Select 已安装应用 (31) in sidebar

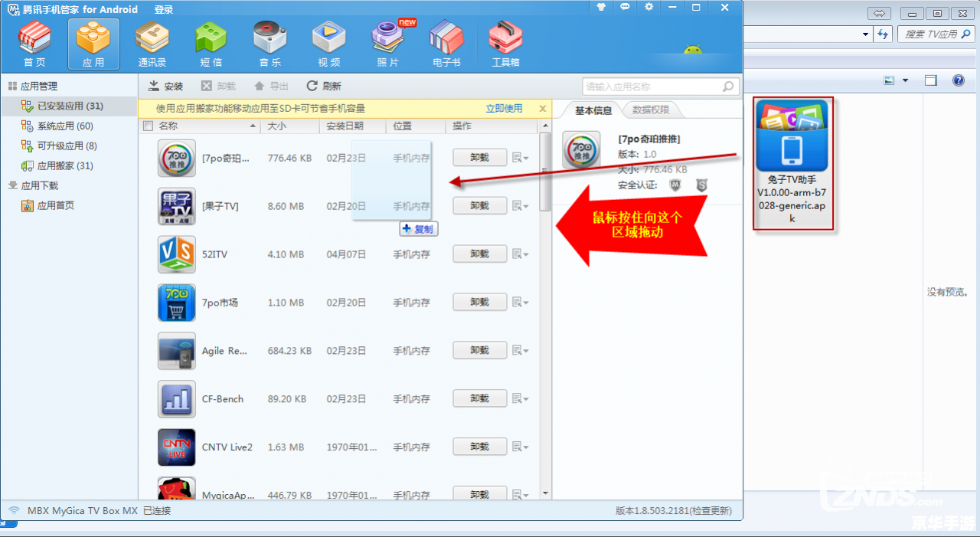pyautogui.click(x=69, y=106)
